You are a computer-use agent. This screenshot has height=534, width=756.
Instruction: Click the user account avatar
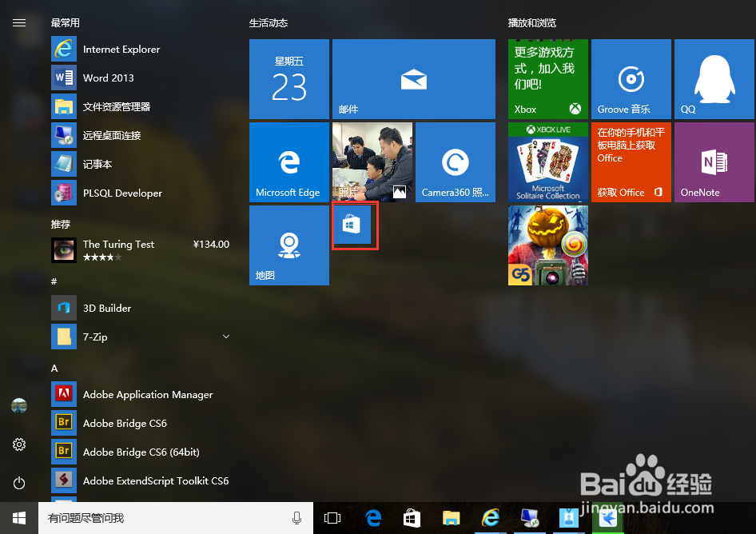tap(19, 405)
